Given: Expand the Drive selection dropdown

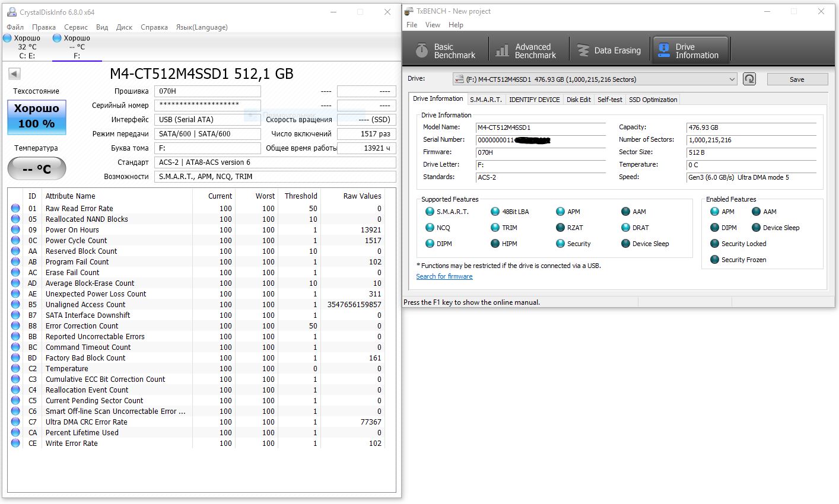Looking at the screenshot, I should click(732, 79).
